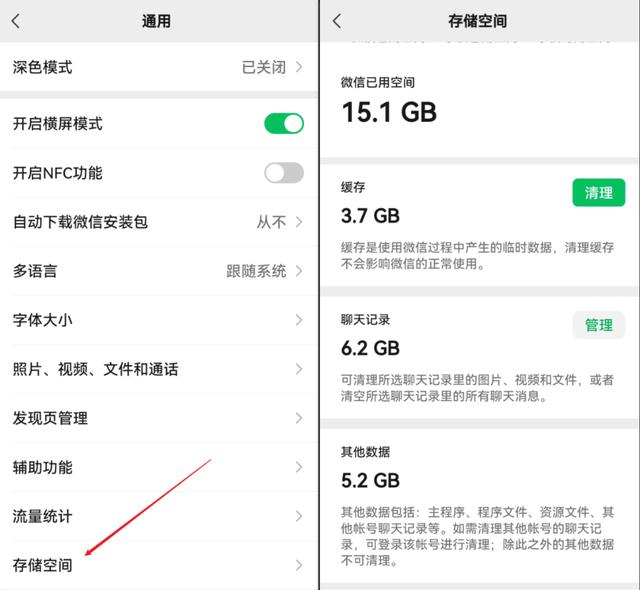The height and width of the screenshot is (590, 640).
Task: Click chevron next to 辅助功能
Action: coord(299,467)
